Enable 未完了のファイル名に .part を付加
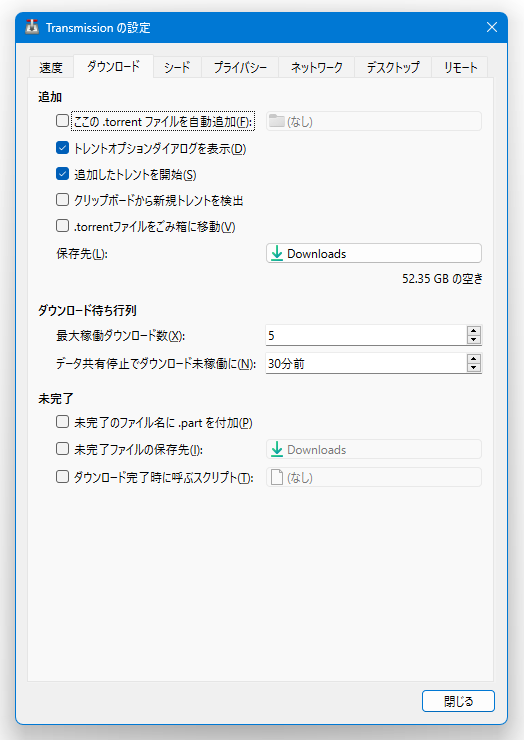The height and width of the screenshot is (740, 524). [62, 421]
